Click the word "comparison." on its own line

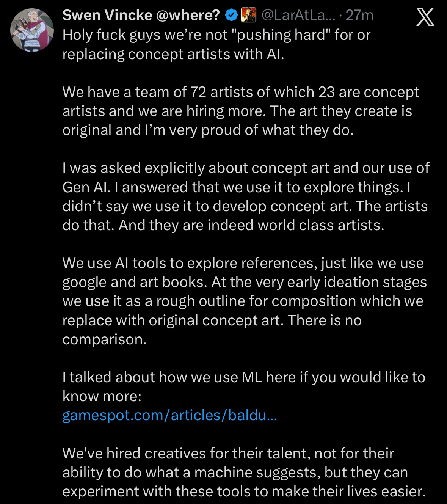(104, 339)
